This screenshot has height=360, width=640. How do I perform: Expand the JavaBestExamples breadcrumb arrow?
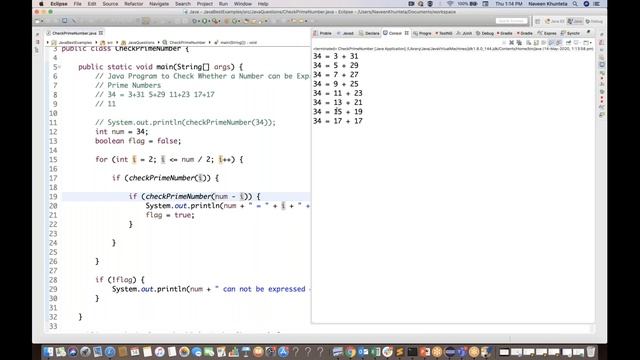48,42
